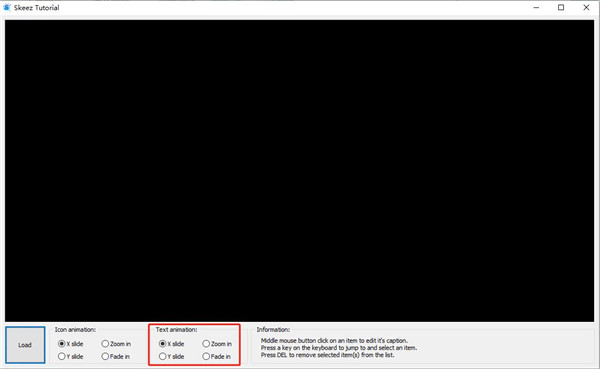Image resolution: width=600 pixels, height=369 pixels.
Task: Select Y slide for Icon animation
Action: [70, 356]
